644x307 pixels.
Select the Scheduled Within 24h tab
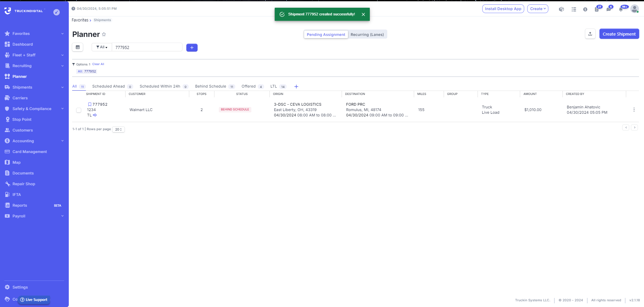click(164, 87)
